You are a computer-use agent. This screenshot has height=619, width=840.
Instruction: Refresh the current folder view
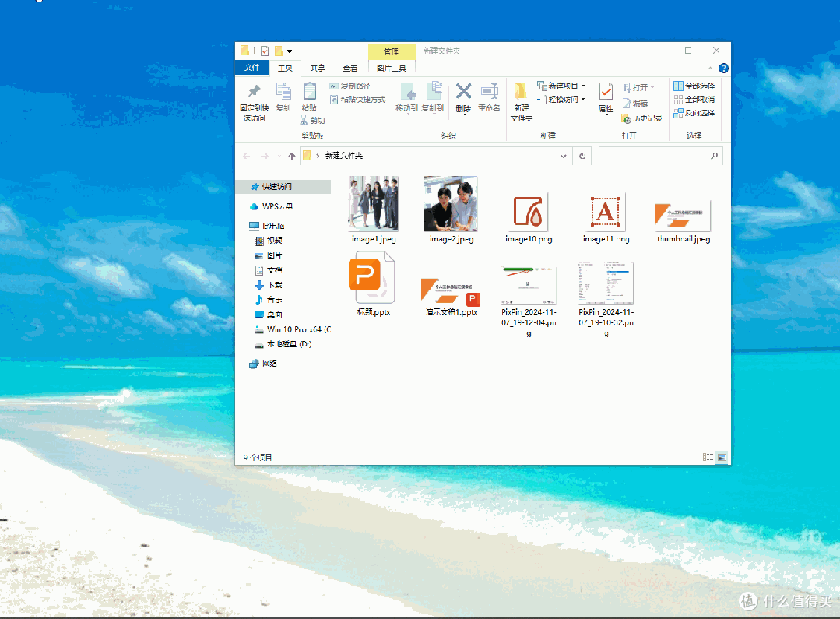[x=582, y=156]
